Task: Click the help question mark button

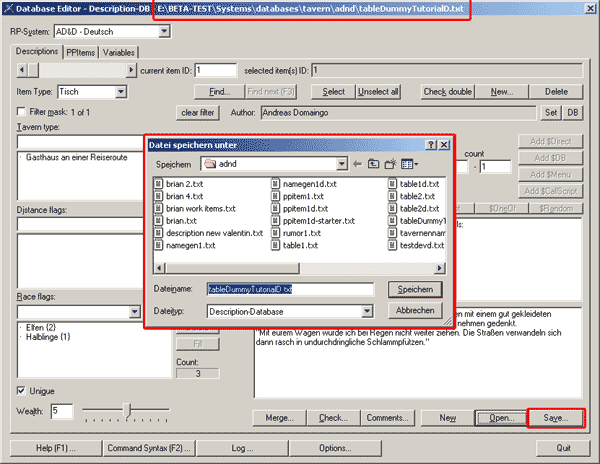Action: pos(429,145)
